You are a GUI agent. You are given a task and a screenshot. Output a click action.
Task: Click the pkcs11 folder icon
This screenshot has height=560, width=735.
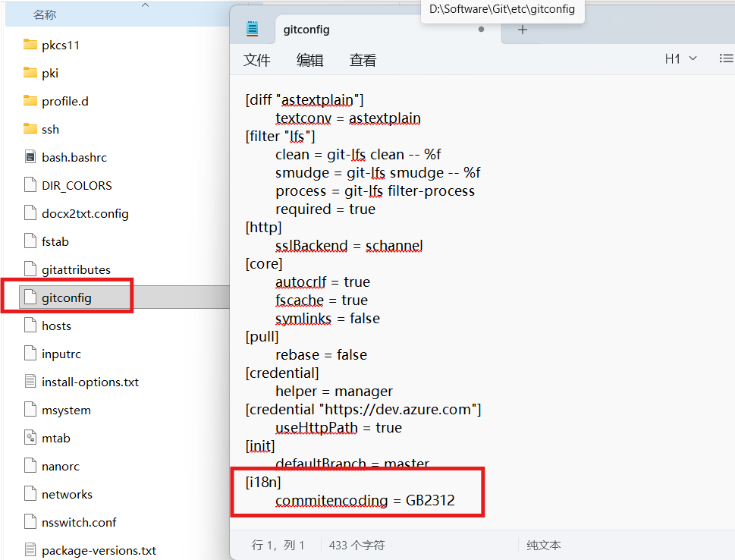coord(30,45)
